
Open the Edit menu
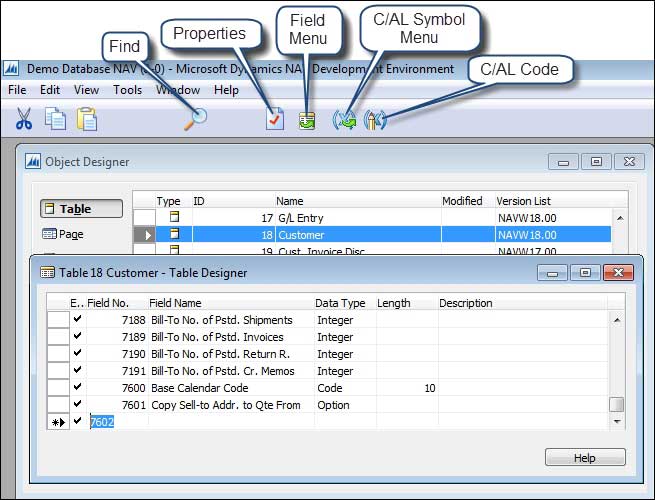coord(50,90)
